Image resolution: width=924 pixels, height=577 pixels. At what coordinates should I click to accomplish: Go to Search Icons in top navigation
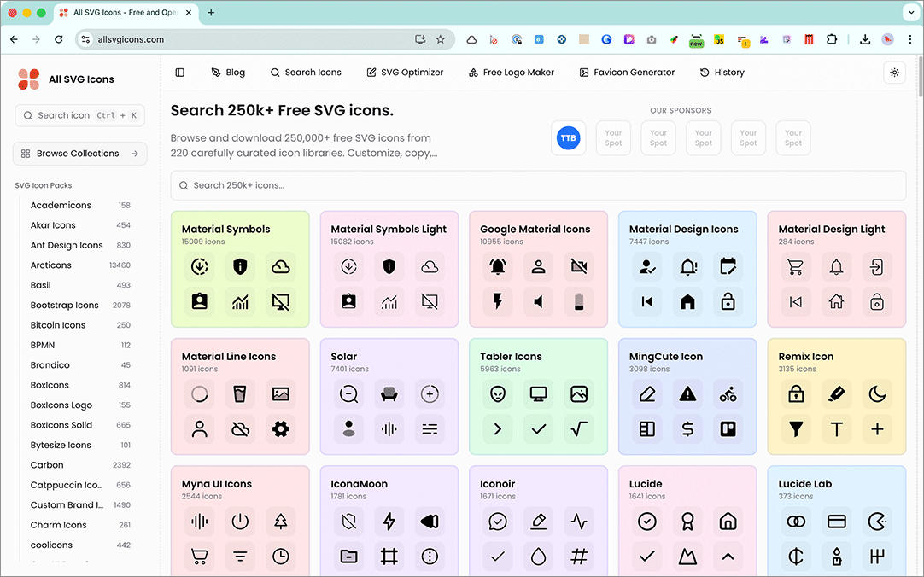coord(306,73)
